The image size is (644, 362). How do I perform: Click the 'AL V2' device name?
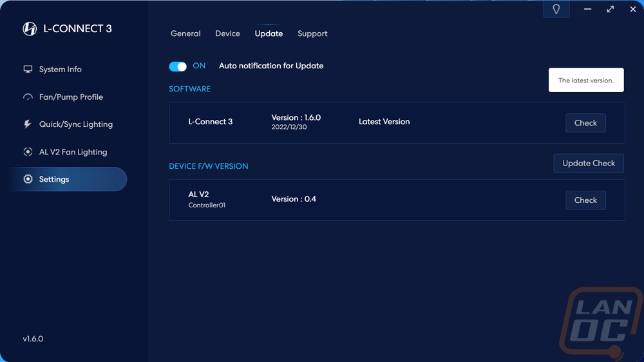click(x=198, y=195)
